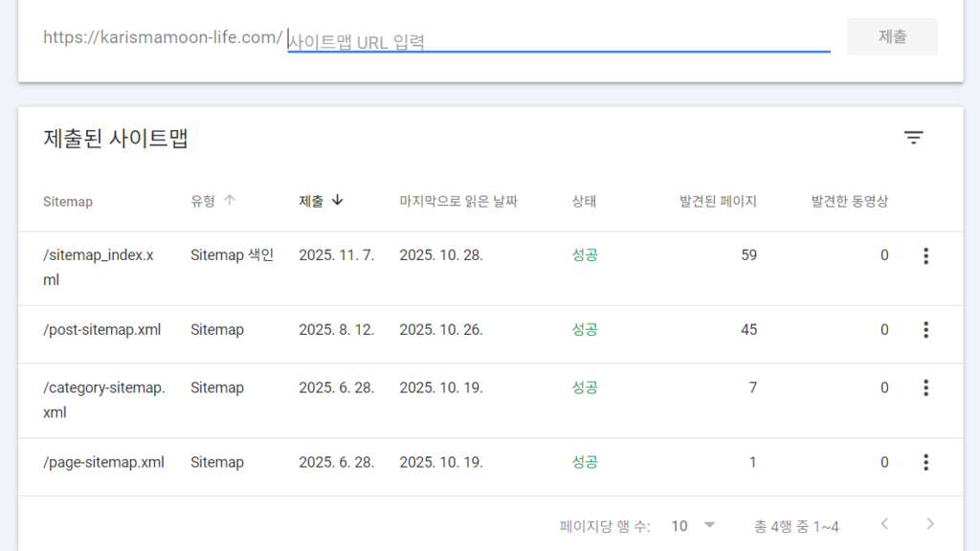Click the 유형 column ascending sort arrow
This screenshot has height=551, width=980.
click(230, 201)
